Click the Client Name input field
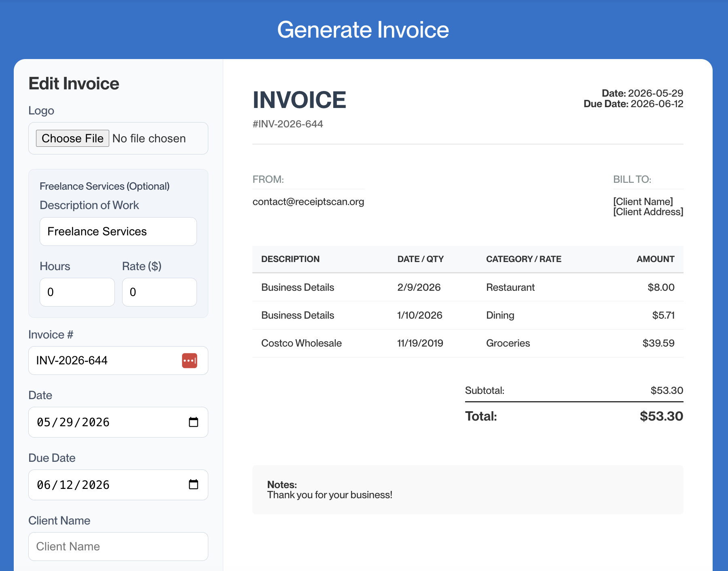Screen dimensions: 728x571 (x=118, y=546)
